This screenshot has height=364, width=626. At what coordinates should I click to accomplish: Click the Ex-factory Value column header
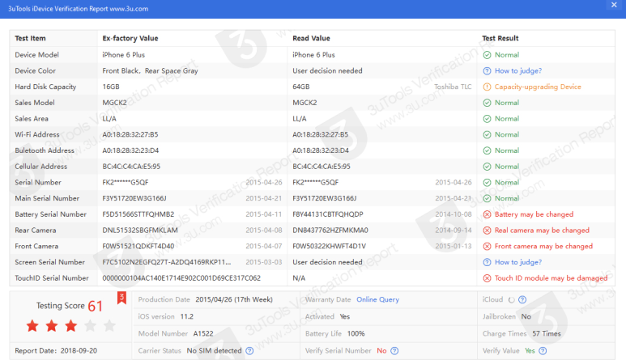pyautogui.click(x=130, y=38)
